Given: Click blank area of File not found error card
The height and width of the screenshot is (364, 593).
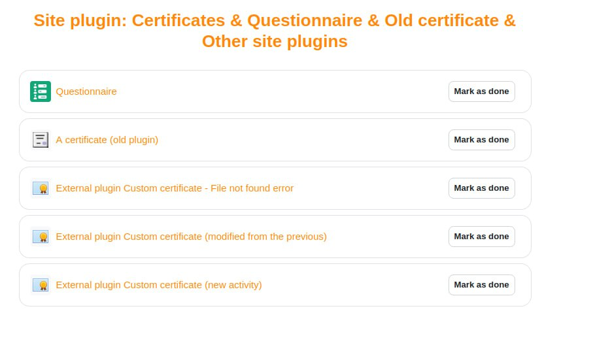Looking at the screenshot, I should [371, 188].
